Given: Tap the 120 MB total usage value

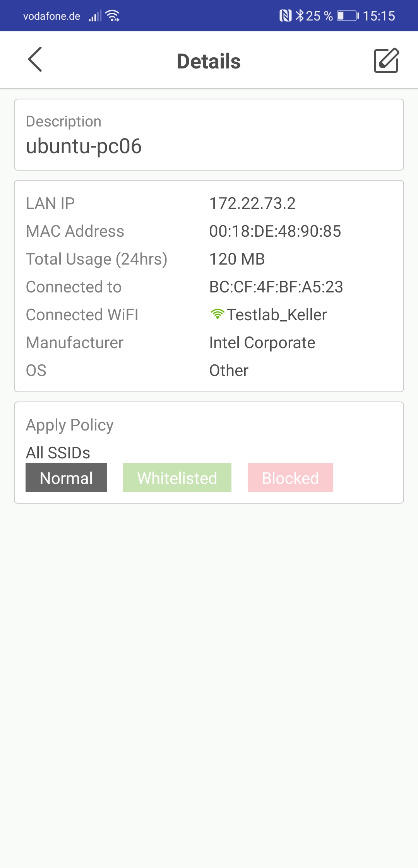Looking at the screenshot, I should pyautogui.click(x=237, y=259).
